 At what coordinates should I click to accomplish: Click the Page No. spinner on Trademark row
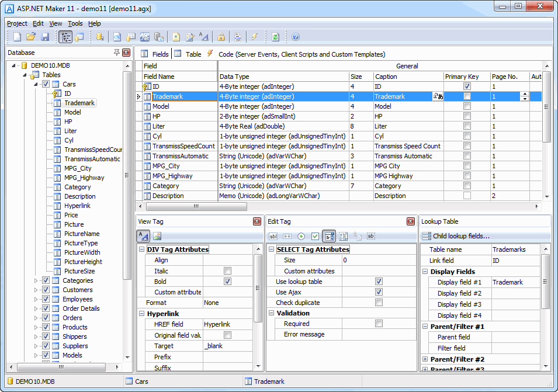coord(525,96)
